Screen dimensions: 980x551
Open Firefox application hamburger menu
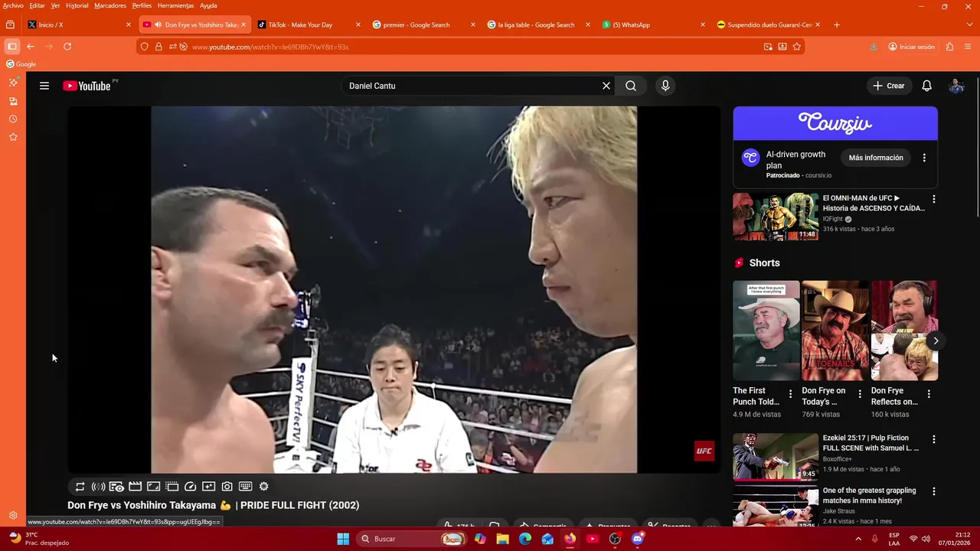point(968,47)
